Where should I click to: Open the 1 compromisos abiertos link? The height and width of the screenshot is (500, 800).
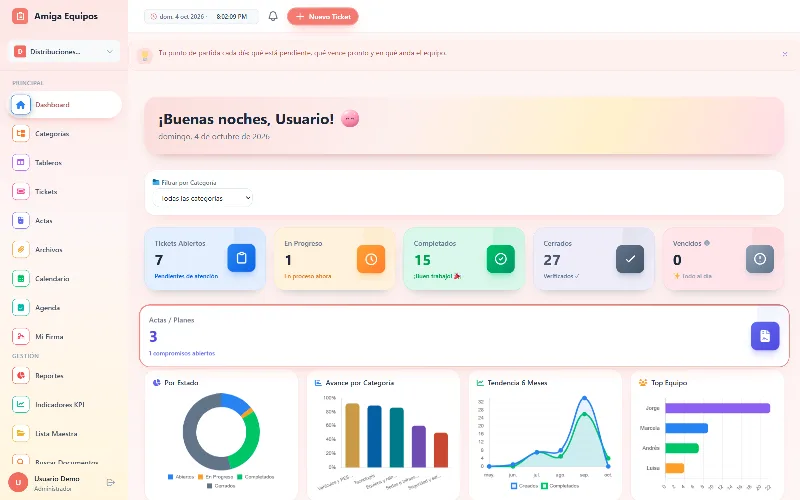(182, 353)
